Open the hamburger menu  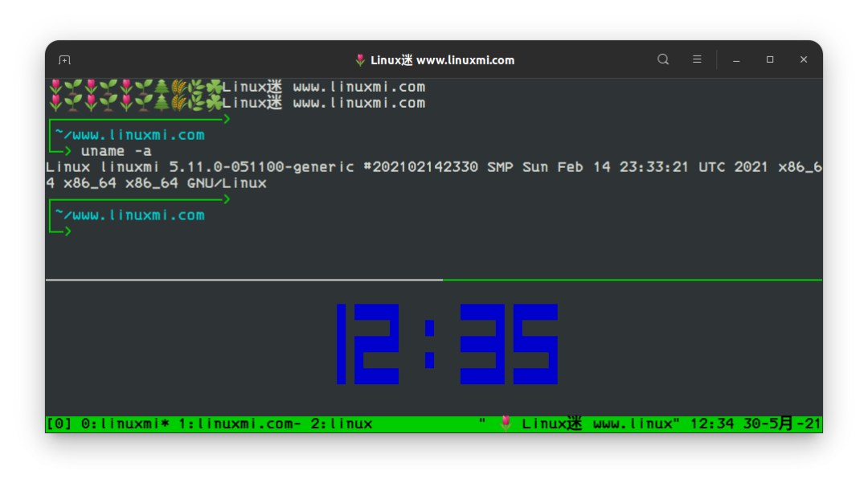[x=697, y=59]
